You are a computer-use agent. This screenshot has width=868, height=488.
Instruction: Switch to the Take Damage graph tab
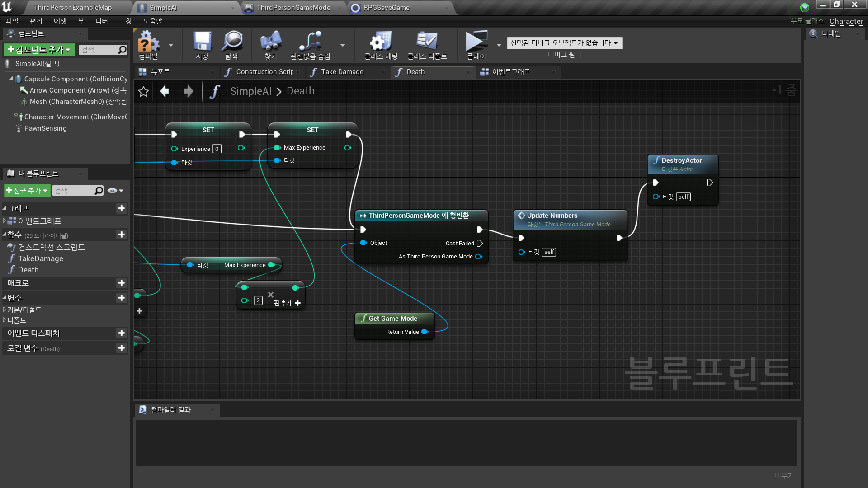342,72
